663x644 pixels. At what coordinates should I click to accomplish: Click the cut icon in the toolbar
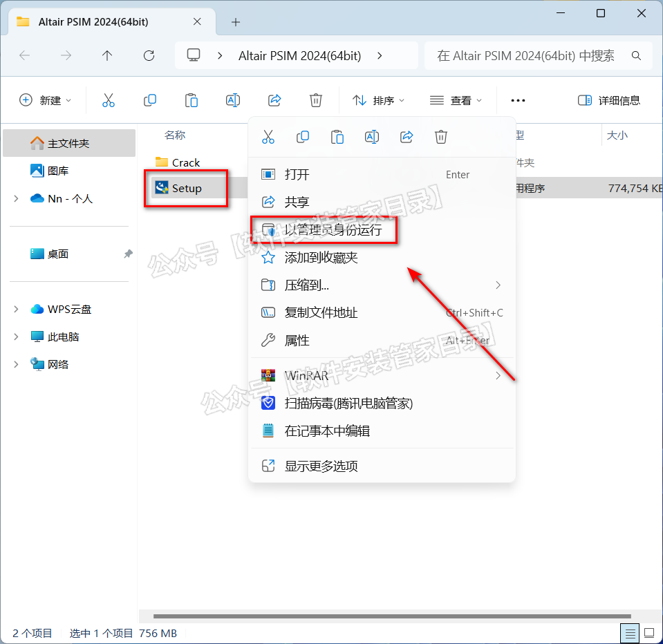click(x=109, y=100)
